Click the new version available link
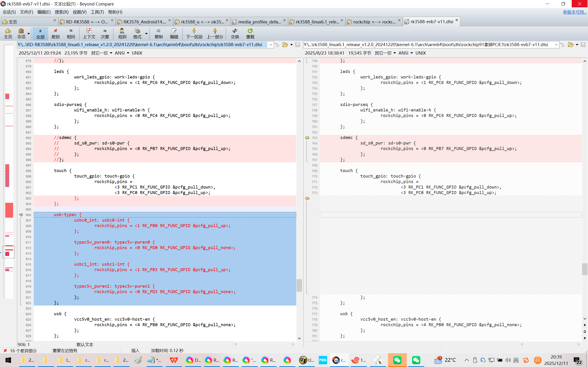The height and width of the screenshot is (367, 588). coord(574,12)
